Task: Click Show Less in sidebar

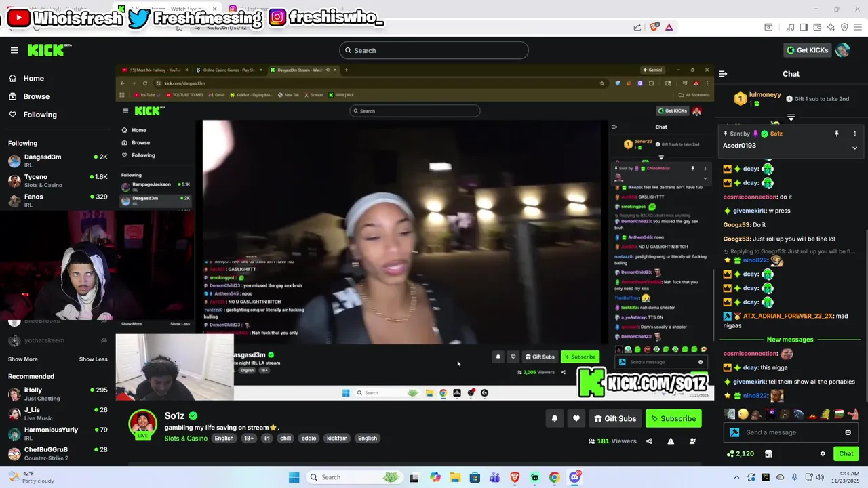Action: click(94, 359)
